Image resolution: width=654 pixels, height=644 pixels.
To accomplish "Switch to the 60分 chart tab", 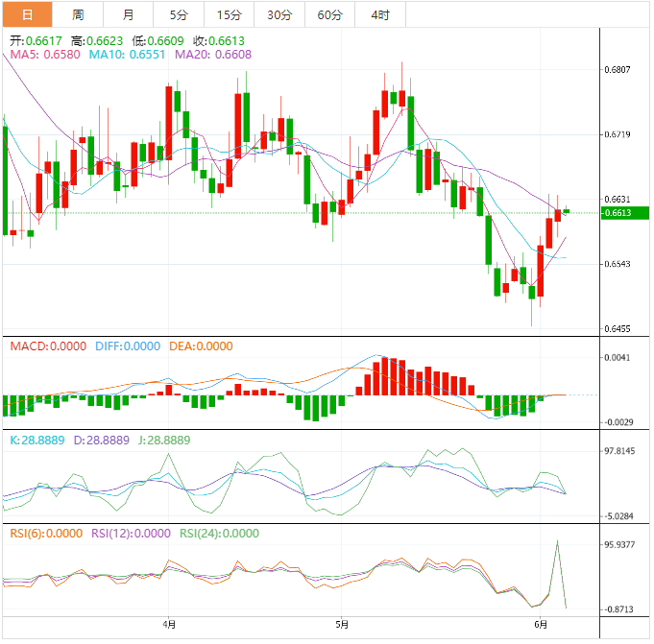I will [329, 14].
